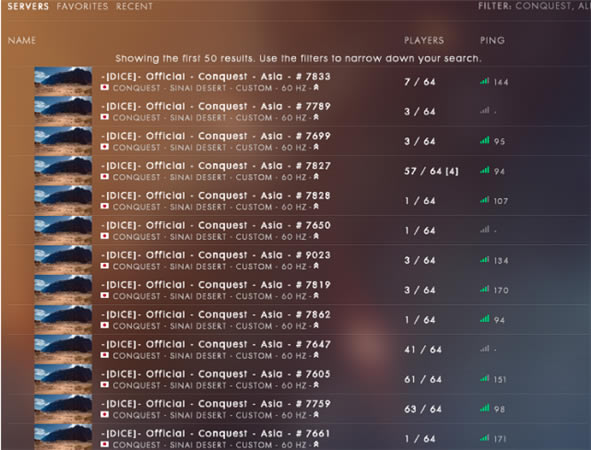Viewport: 591px width, 450px height.
Task: Click the ranked badge icon on server #7827
Action: coord(316,176)
